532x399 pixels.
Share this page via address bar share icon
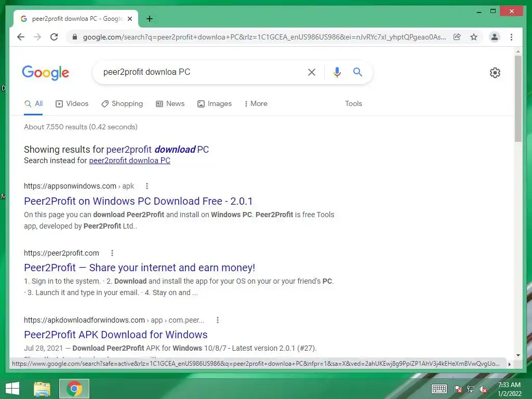pyautogui.click(x=457, y=37)
